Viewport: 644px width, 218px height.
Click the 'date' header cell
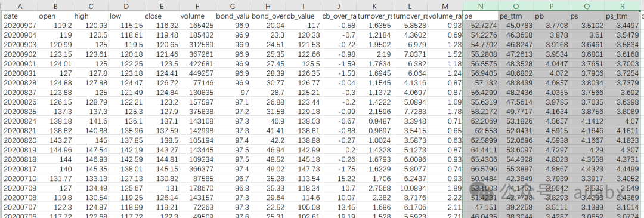point(20,16)
